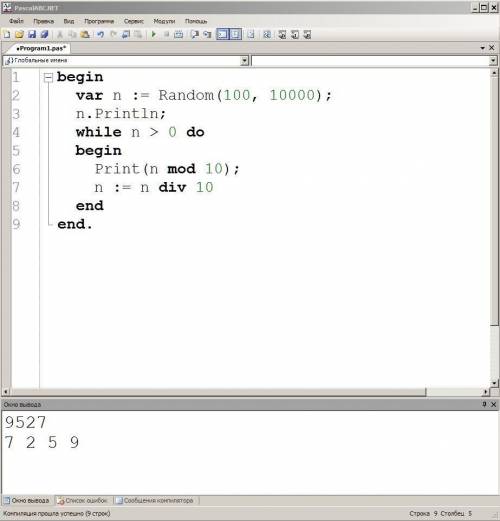Pin the output window panel
The height and width of the screenshot is (521, 500).
pyautogui.click(x=484, y=404)
